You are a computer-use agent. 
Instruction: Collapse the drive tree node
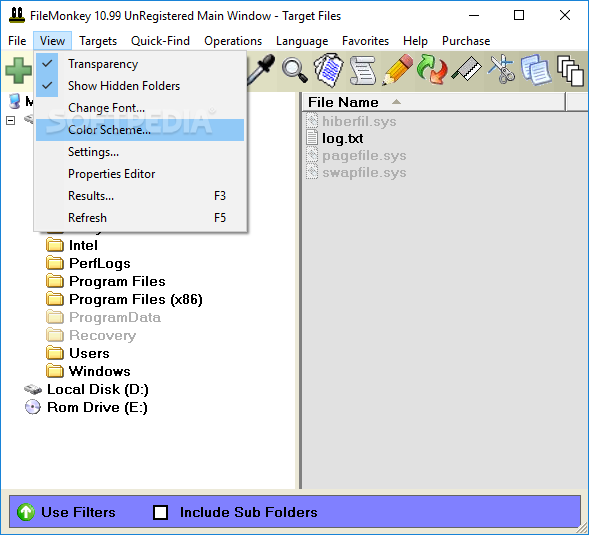(x=11, y=121)
